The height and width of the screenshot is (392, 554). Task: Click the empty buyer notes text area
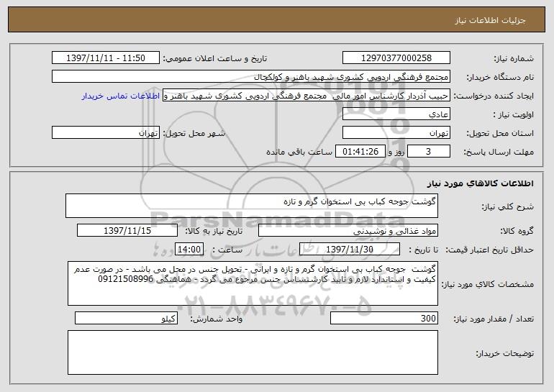pos(253,352)
